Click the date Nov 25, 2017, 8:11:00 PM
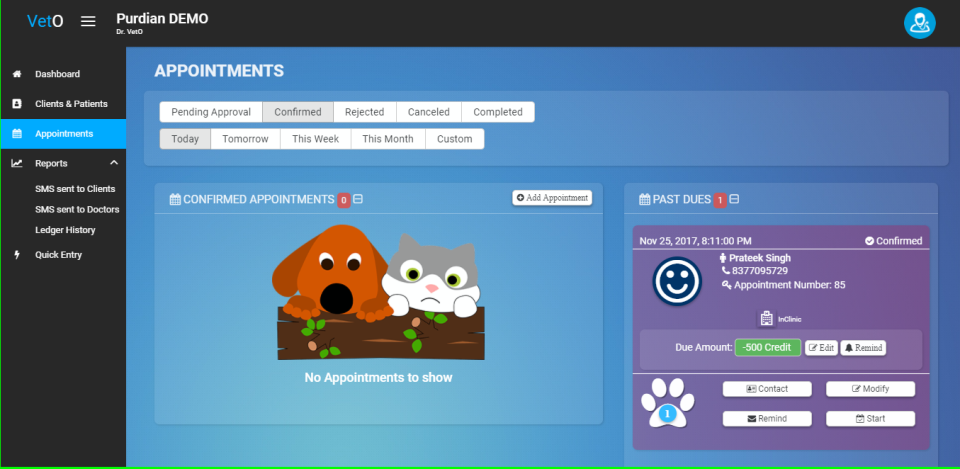The image size is (960, 469). [696, 241]
